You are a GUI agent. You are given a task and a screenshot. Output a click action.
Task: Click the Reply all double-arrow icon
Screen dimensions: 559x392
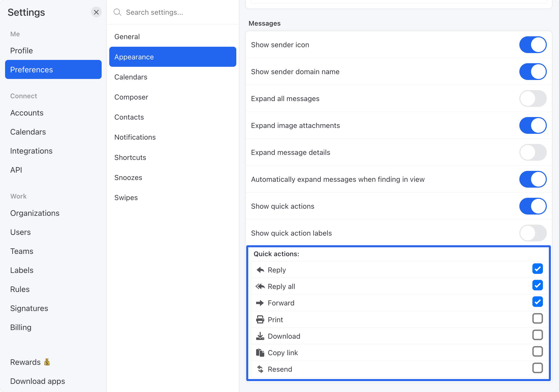click(260, 286)
